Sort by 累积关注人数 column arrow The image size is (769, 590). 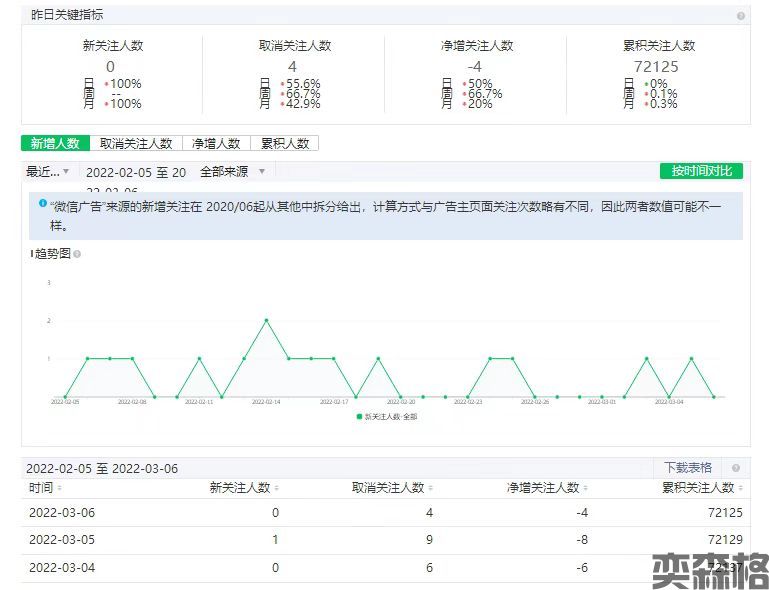coord(741,488)
